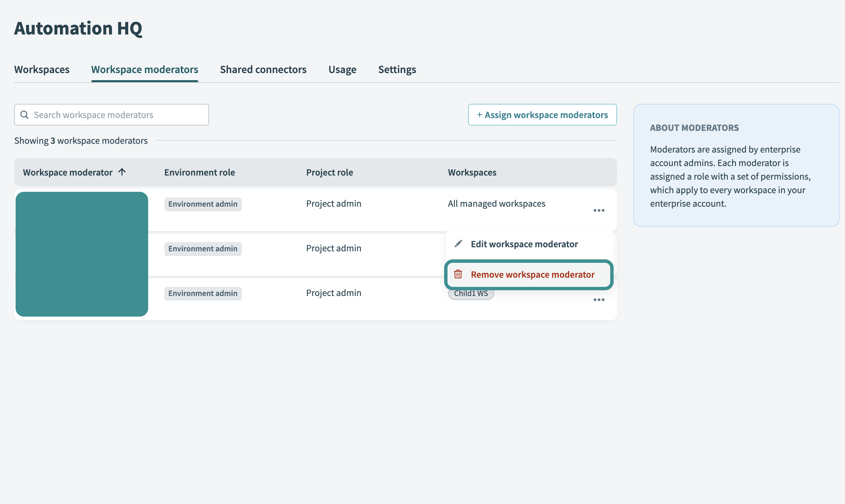Switch to the Shared connectors tab
The image size is (845, 504).
tap(263, 69)
